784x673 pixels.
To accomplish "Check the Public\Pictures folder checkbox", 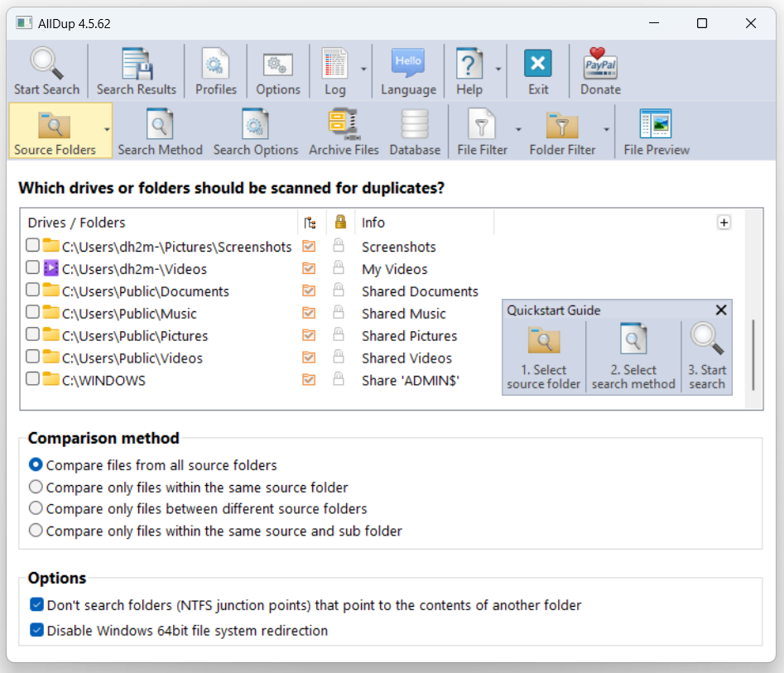I will pyautogui.click(x=32, y=334).
